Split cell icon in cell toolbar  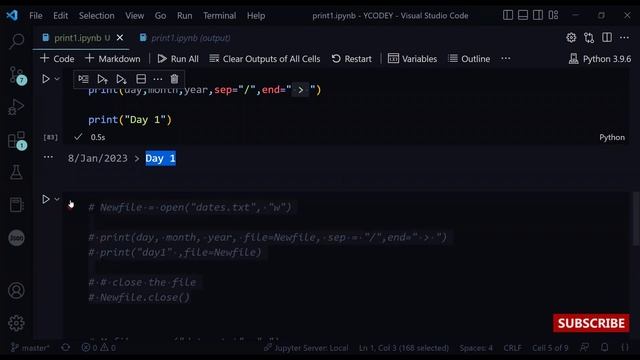[141, 79]
